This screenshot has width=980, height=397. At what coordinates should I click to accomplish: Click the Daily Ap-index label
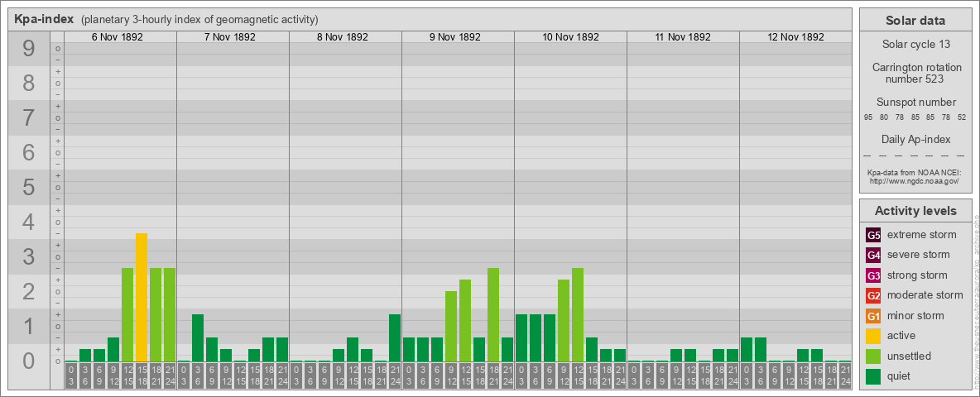(x=915, y=139)
